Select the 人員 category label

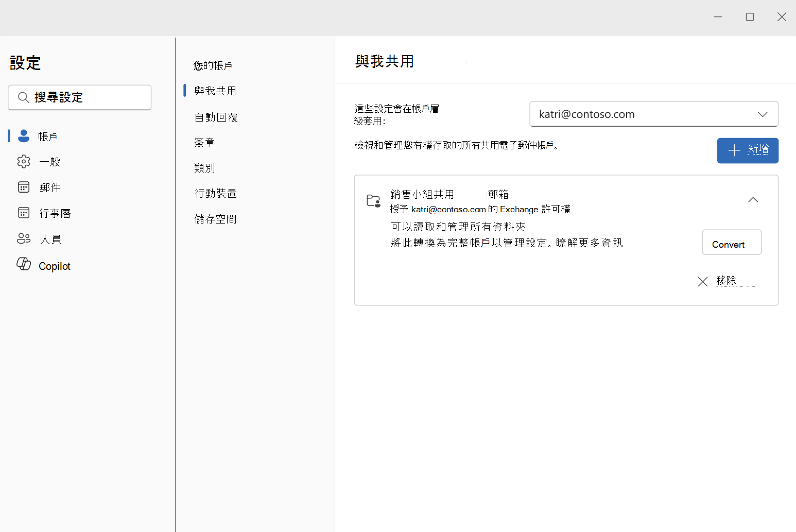(51, 239)
